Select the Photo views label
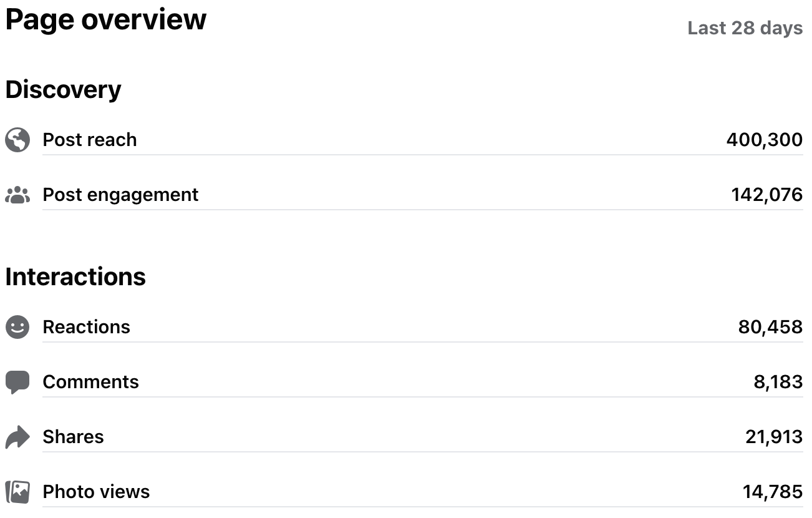Image resolution: width=812 pixels, height=518 pixels. (97, 492)
